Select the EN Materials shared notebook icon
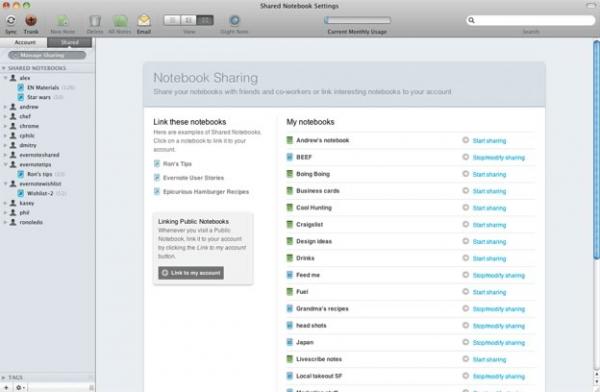 [x=21, y=88]
